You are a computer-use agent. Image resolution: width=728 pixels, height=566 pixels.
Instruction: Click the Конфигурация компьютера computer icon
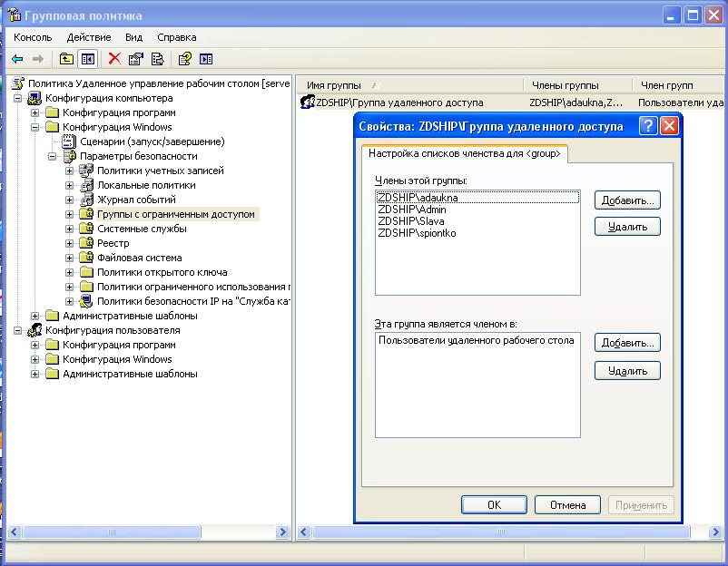click(x=34, y=98)
